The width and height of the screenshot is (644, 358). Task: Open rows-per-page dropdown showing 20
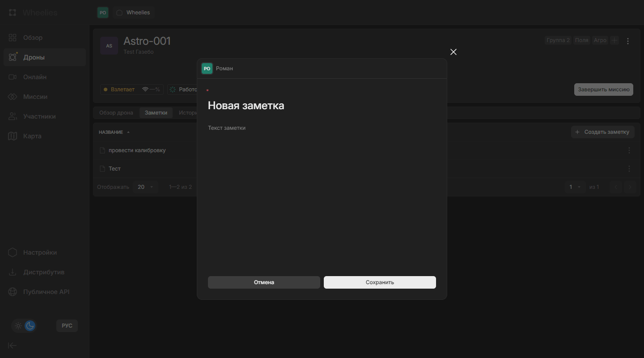tap(145, 187)
